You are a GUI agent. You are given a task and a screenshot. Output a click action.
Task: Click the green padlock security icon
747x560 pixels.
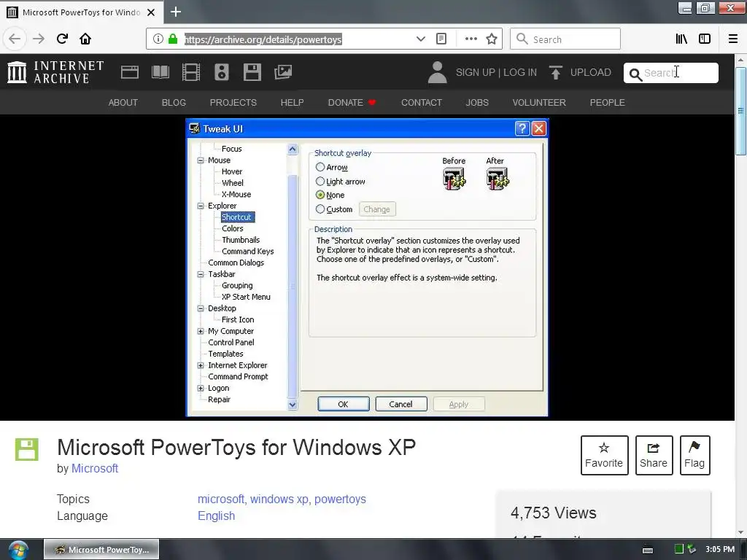point(172,39)
